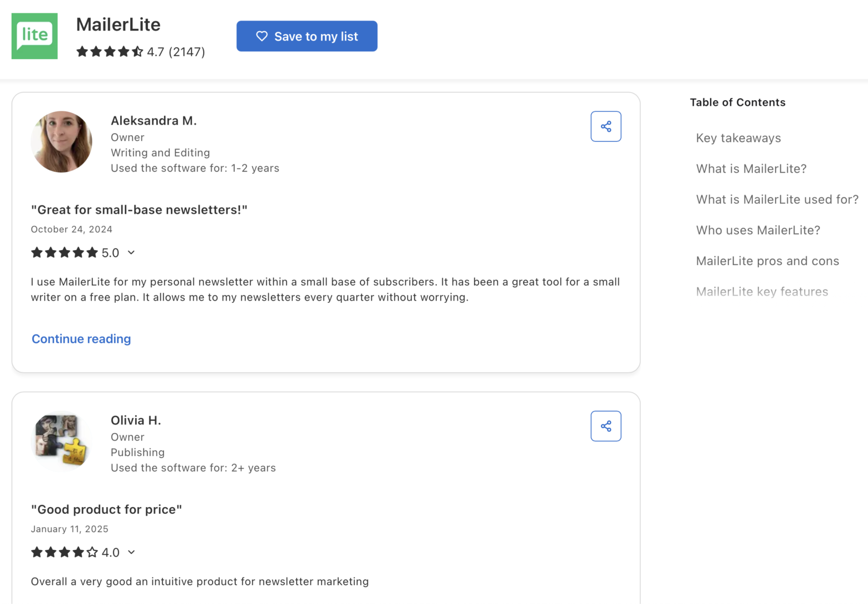Expand Olivia's 4.0 rating breakdown
The height and width of the screenshot is (604, 868).
tap(131, 552)
